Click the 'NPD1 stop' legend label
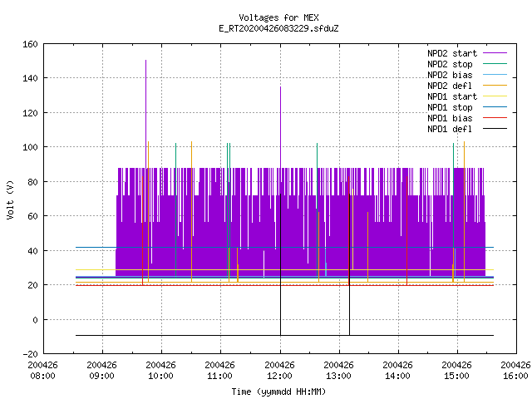532x399 pixels. (x=450, y=107)
